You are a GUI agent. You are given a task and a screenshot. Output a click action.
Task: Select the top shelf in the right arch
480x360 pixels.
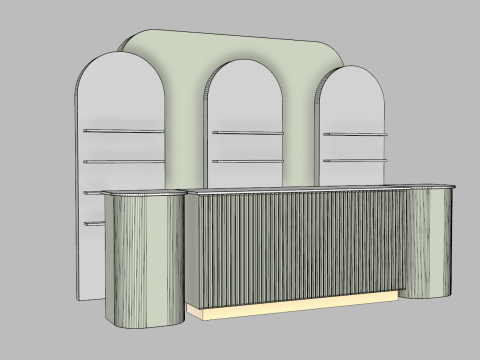pos(355,134)
